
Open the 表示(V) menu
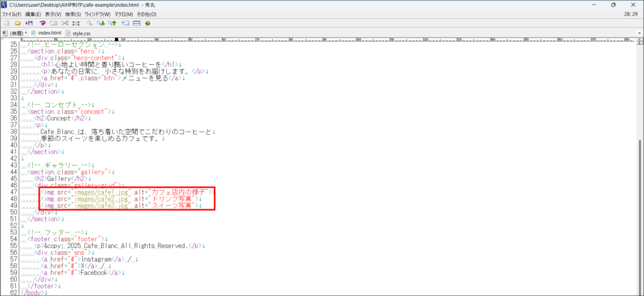(x=53, y=14)
